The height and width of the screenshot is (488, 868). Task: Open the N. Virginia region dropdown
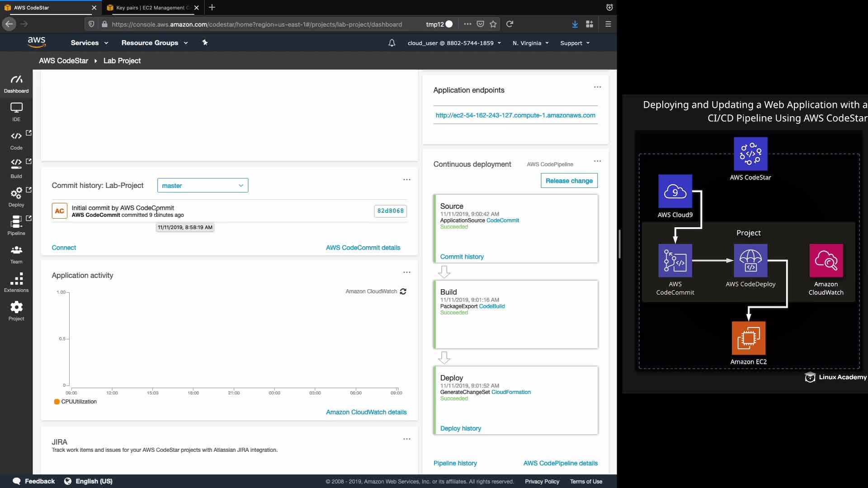530,43
